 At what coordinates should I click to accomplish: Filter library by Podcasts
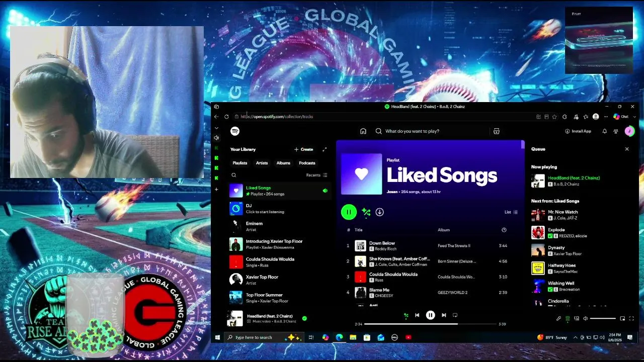coord(307,163)
